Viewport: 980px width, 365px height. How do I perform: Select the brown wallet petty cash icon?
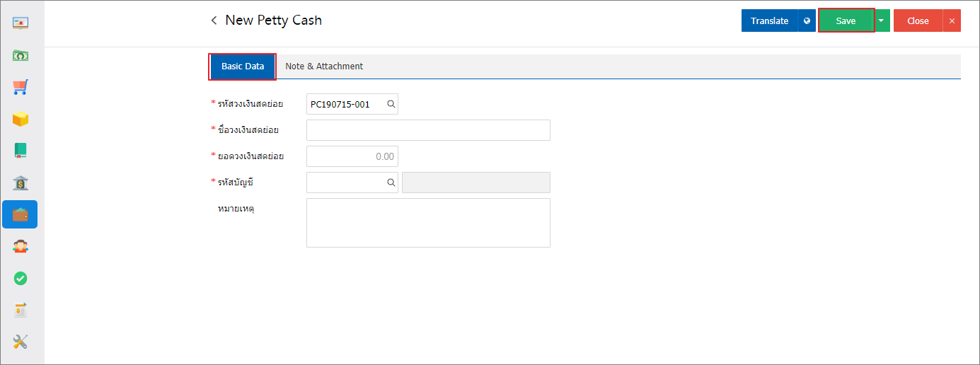[20, 214]
